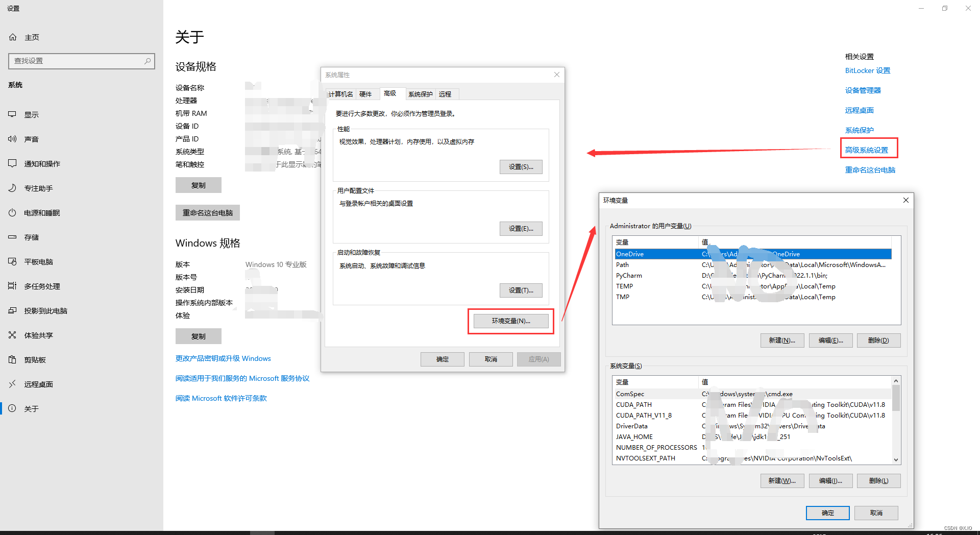Copy Windows specifications button
This screenshot has width=980, height=535.
pos(199,336)
